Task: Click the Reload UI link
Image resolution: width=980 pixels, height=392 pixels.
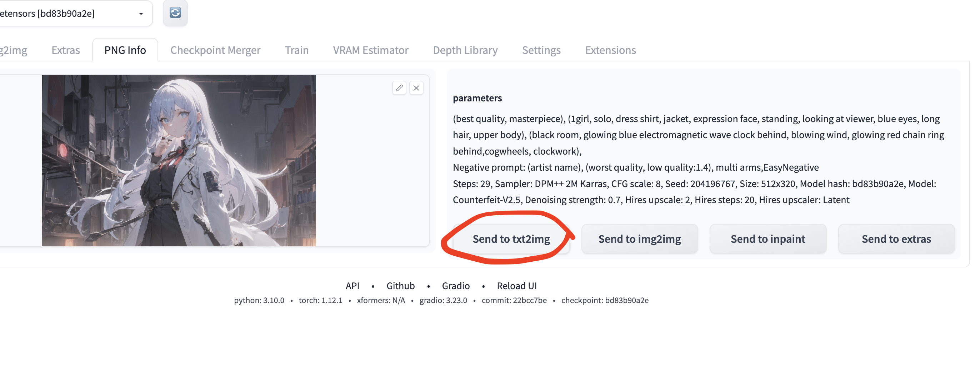Action: click(516, 286)
